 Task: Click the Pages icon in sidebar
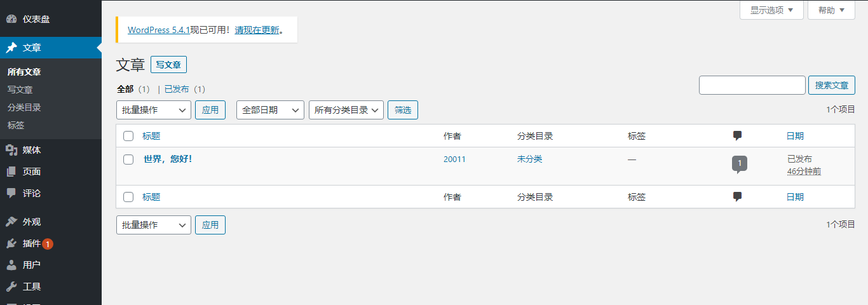(11, 172)
